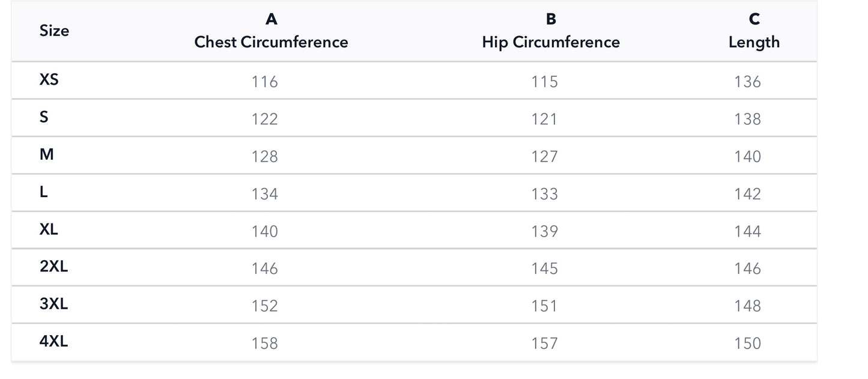Select the 3XL size row label
The height and width of the screenshot is (379, 868).
click(x=53, y=304)
